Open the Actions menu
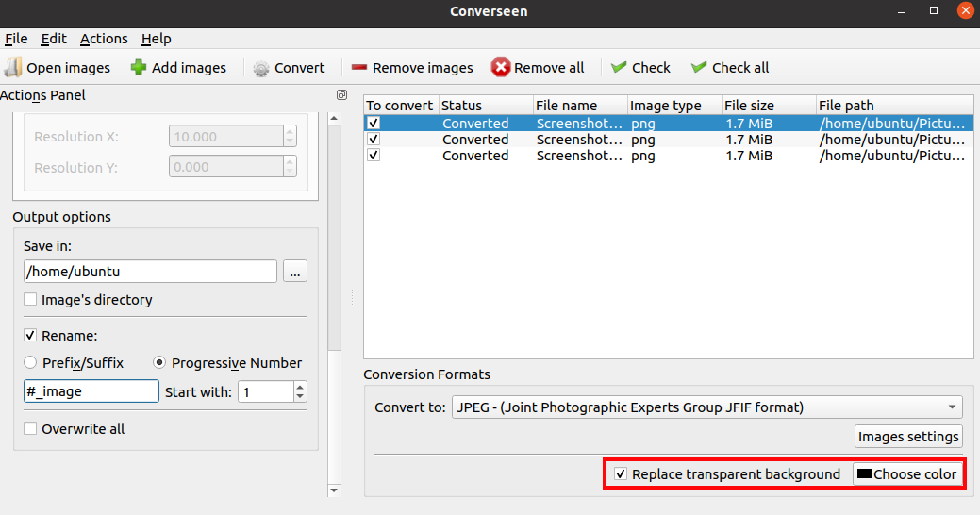 104,39
